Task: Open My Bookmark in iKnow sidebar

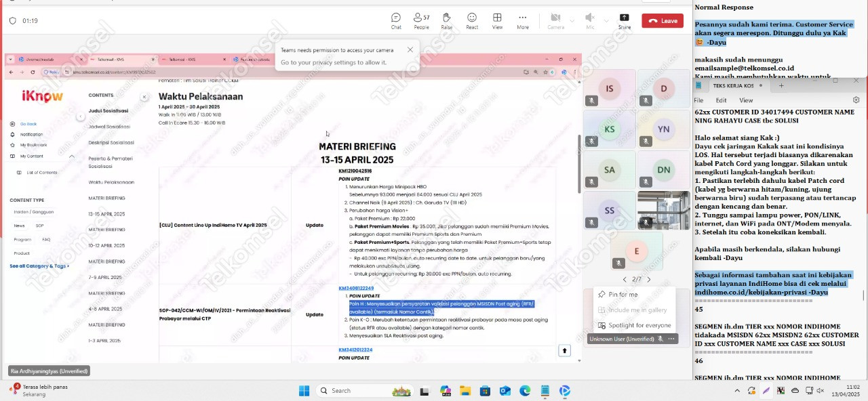Action: tap(33, 145)
